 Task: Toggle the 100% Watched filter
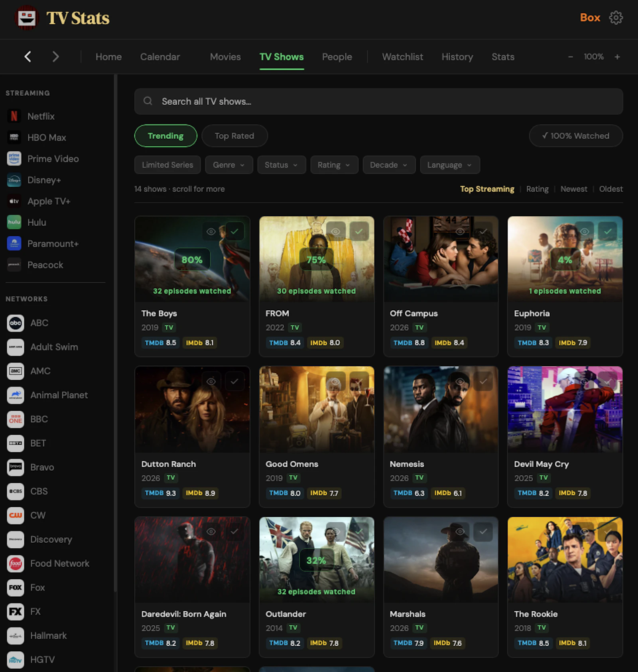pyautogui.click(x=576, y=136)
